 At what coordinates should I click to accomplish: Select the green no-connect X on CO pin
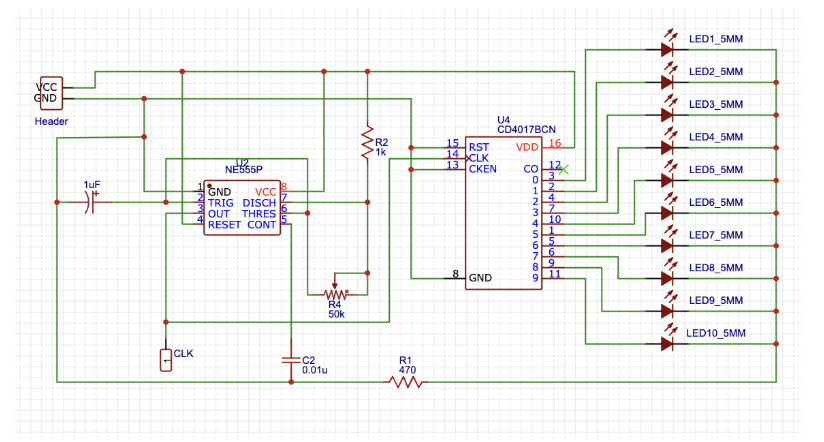565,168
